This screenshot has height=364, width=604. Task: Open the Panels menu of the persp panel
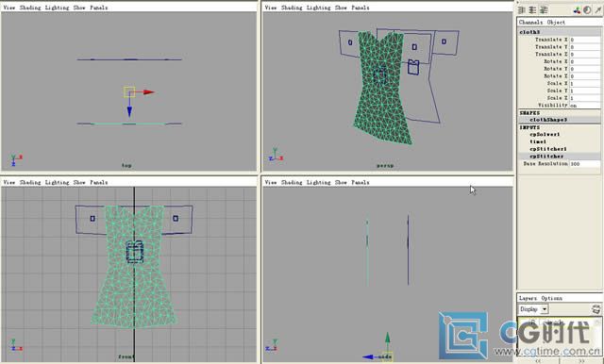pos(361,8)
